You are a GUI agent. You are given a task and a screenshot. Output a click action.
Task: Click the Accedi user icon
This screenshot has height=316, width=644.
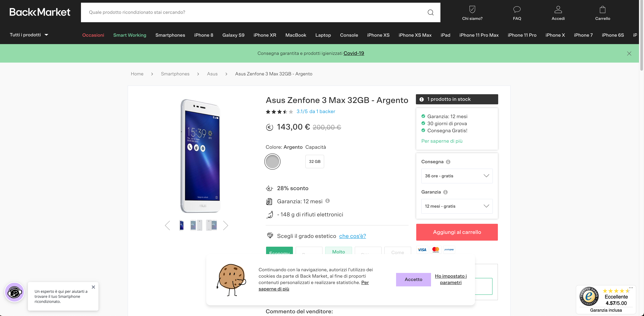click(558, 10)
